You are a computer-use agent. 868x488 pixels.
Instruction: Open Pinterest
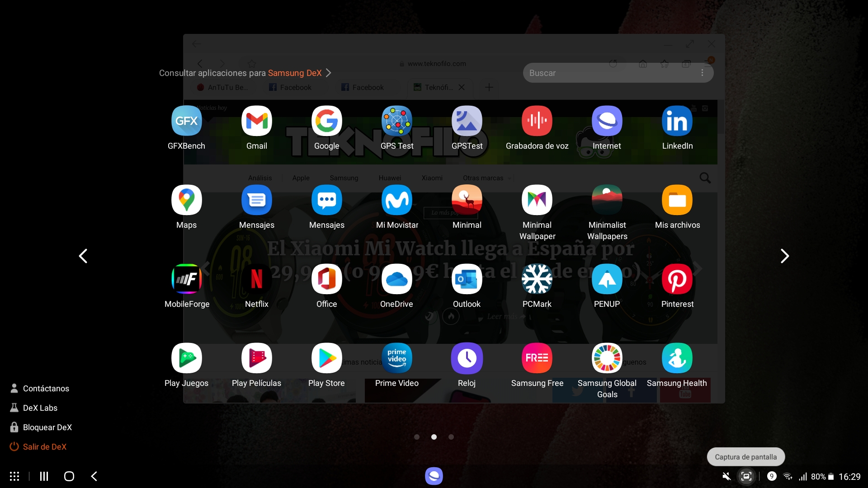(x=677, y=279)
